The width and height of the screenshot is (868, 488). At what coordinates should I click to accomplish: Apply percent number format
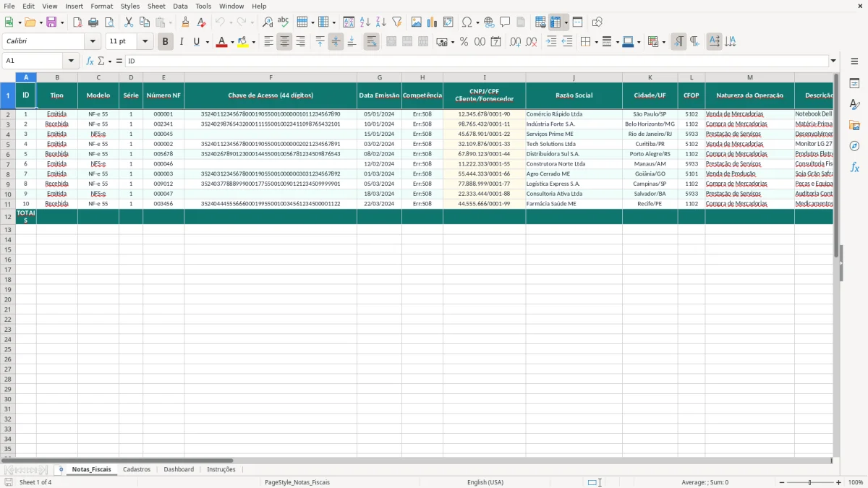tap(463, 41)
